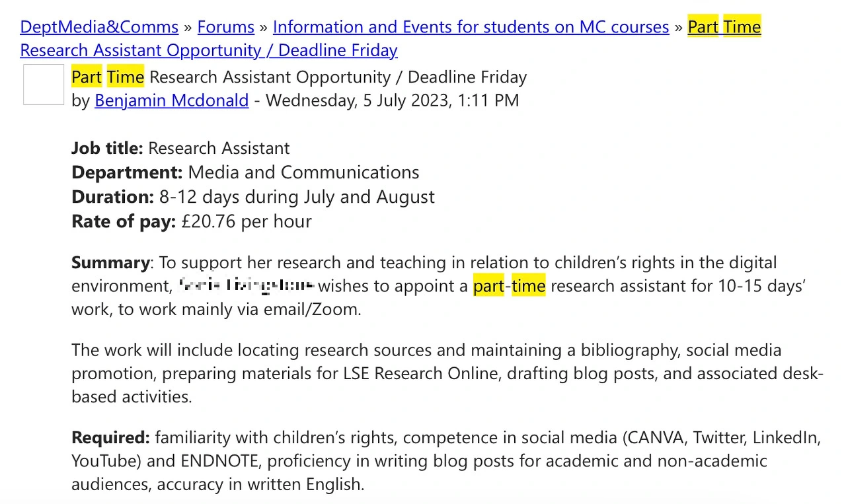Click the bold Rate of pay label
The width and height of the screenshot is (846, 504).
[124, 221]
